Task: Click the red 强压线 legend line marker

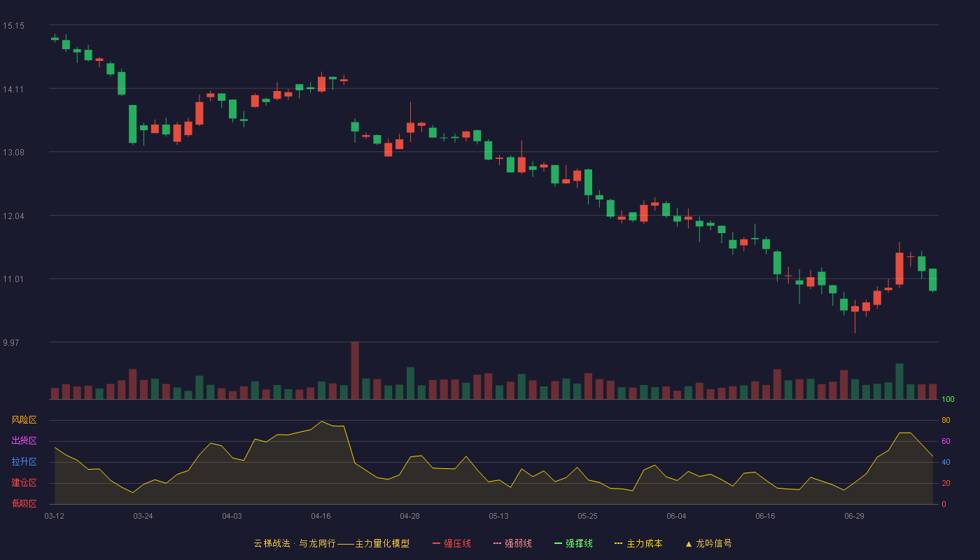Action: pos(436,543)
